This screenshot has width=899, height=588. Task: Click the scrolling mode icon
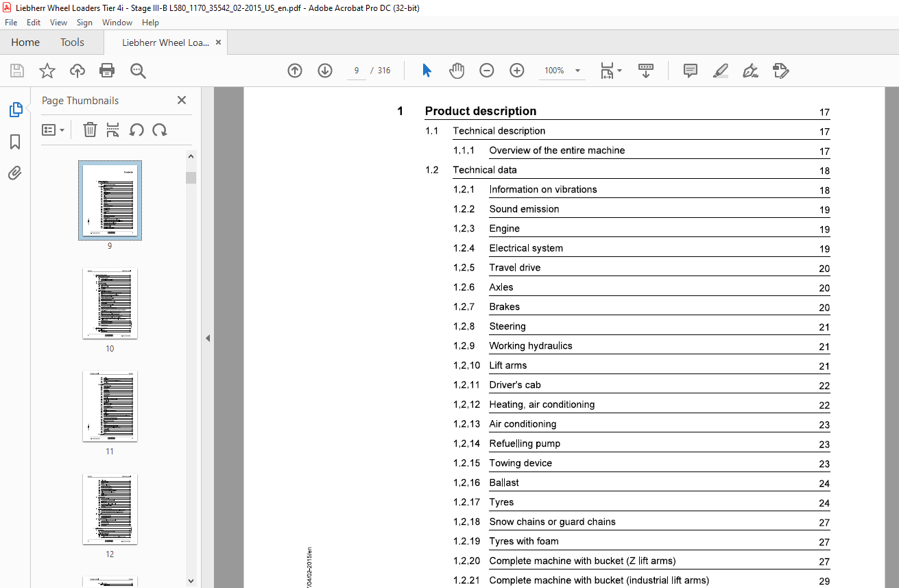coord(646,71)
